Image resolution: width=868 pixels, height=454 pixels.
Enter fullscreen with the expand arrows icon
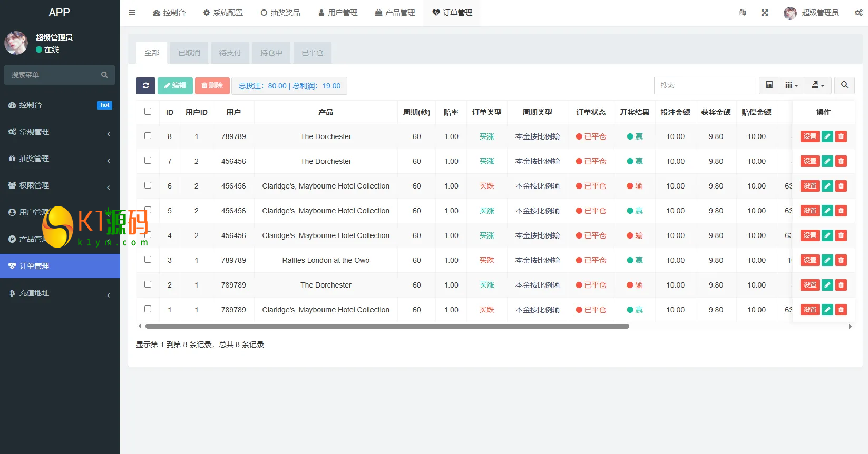point(765,13)
